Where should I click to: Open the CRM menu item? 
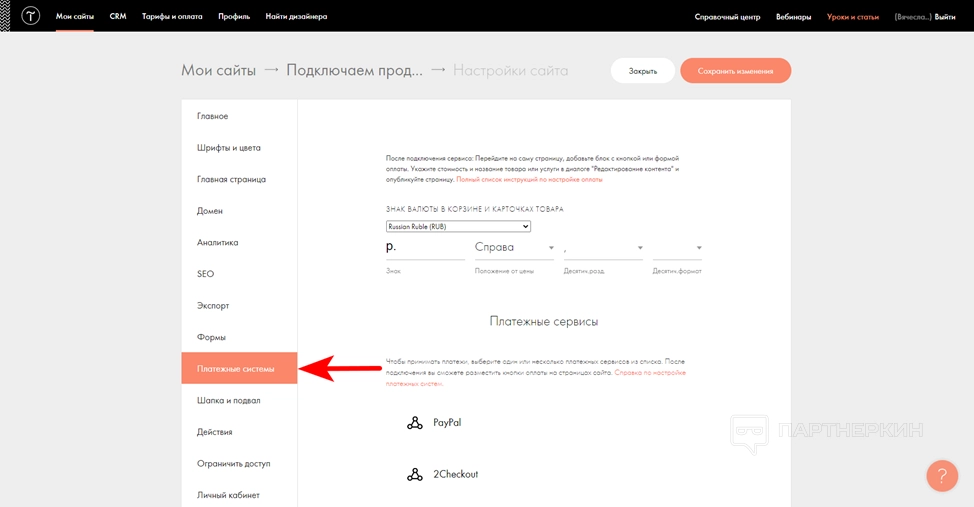[x=118, y=17]
